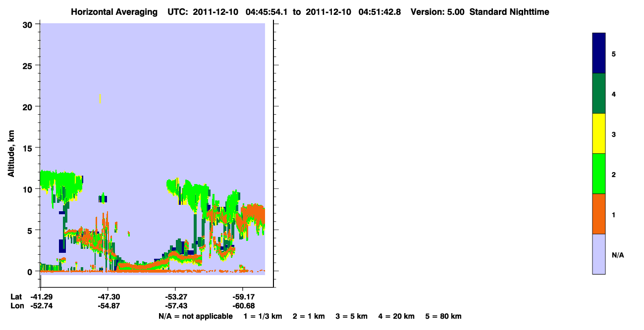Click the isolated yellow feature near 21 km altitude

(x=101, y=98)
